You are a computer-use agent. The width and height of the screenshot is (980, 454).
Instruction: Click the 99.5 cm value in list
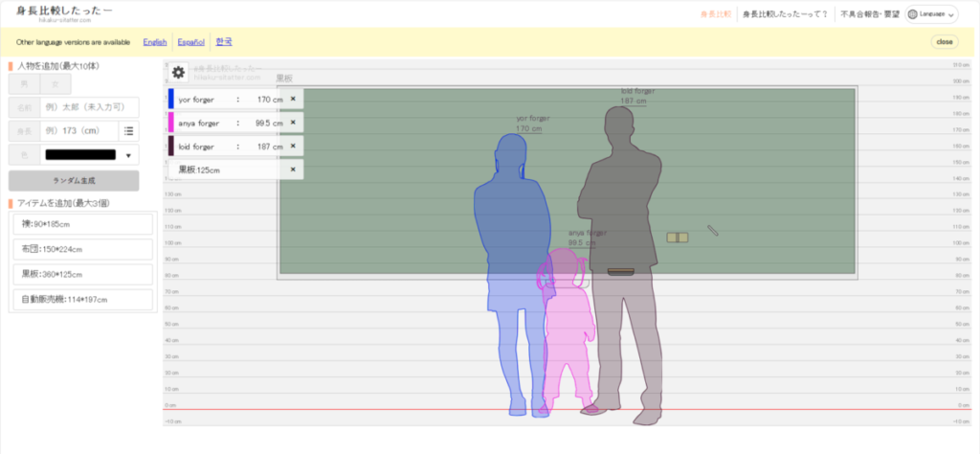click(269, 124)
